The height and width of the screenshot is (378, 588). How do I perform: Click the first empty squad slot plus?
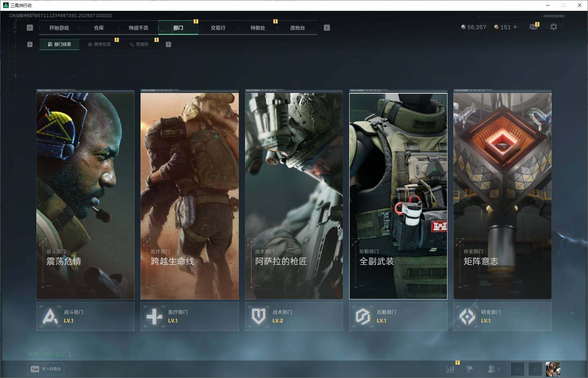(517, 369)
